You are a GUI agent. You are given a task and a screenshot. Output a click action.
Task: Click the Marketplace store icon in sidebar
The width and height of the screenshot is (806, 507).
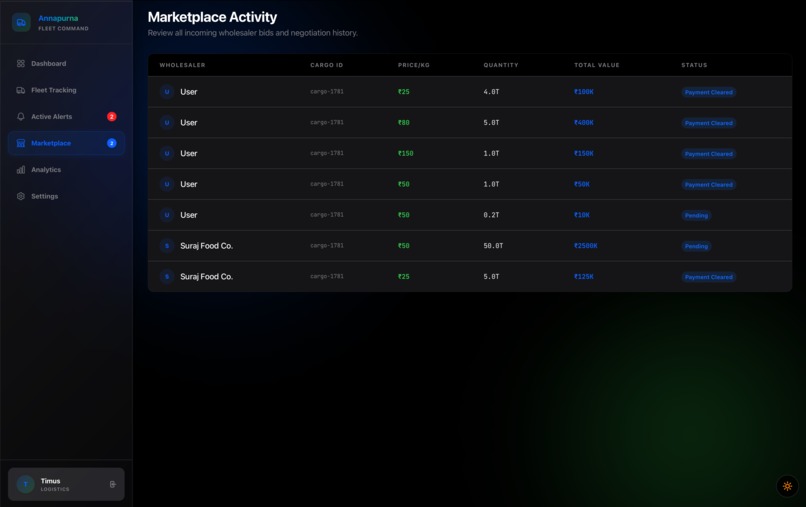tap(21, 143)
